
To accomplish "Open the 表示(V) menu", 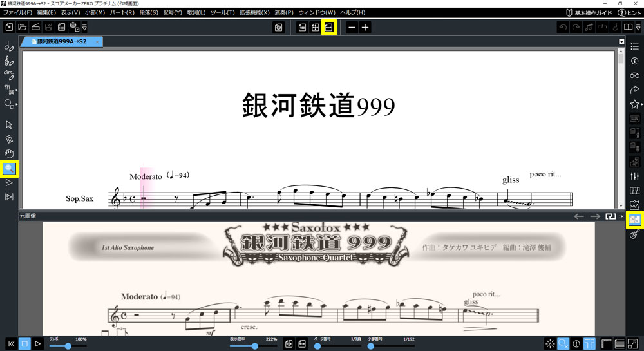I will click(x=70, y=12).
